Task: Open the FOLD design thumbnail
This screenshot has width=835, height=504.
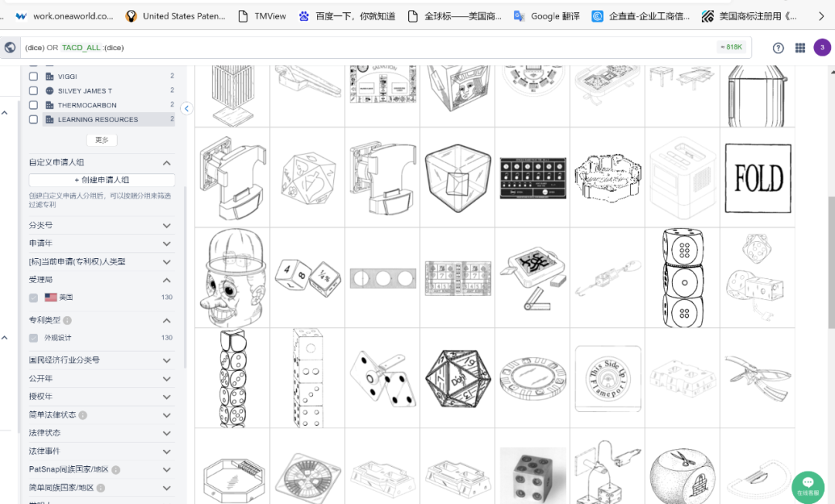Action: pyautogui.click(x=758, y=177)
